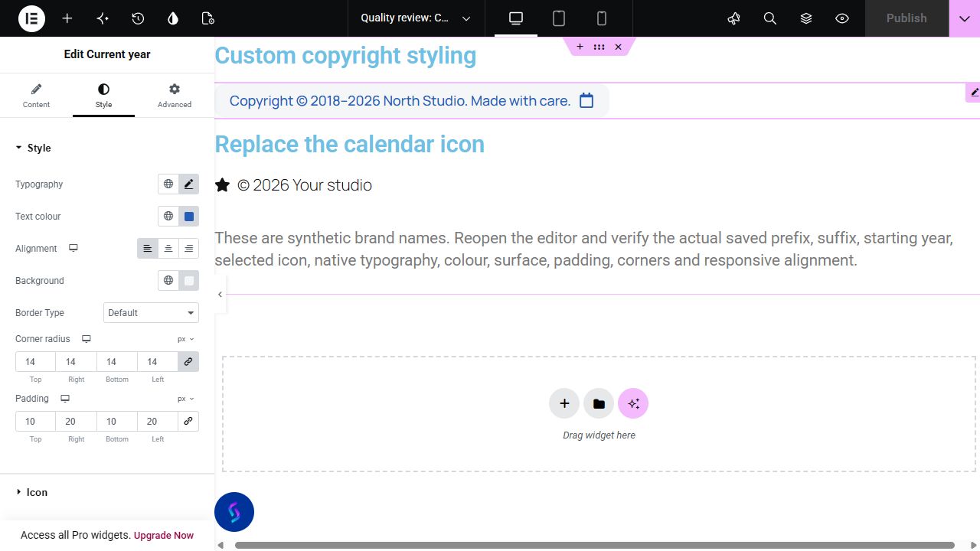The width and height of the screenshot is (980, 551).
Task: Click the calendar icon after the copyright text
Action: pyautogui.click(x=586, y=100)
